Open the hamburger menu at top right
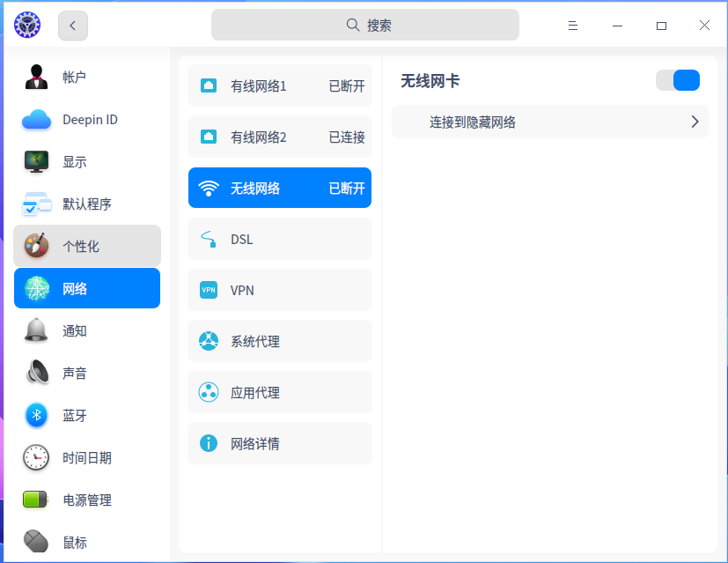This screenshot has width=728, height=563. pyautogui.click(x=573, y=26)
